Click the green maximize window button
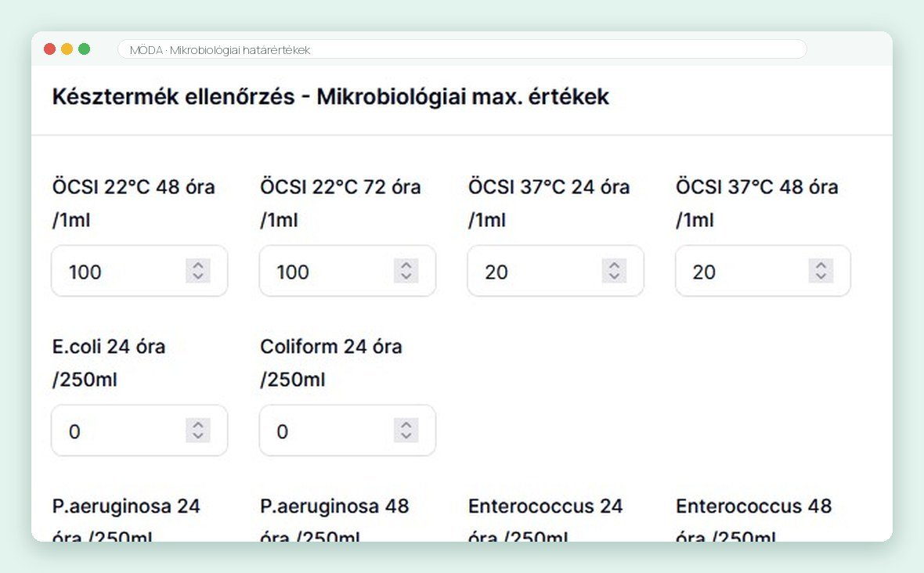This screenshot has height=573, width=924. [85, 49]
